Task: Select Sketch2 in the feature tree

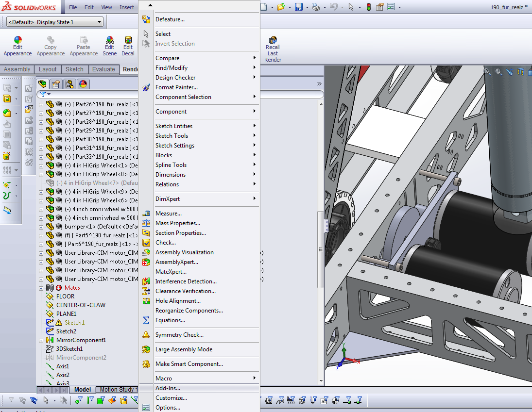Action: click(66, 331)
